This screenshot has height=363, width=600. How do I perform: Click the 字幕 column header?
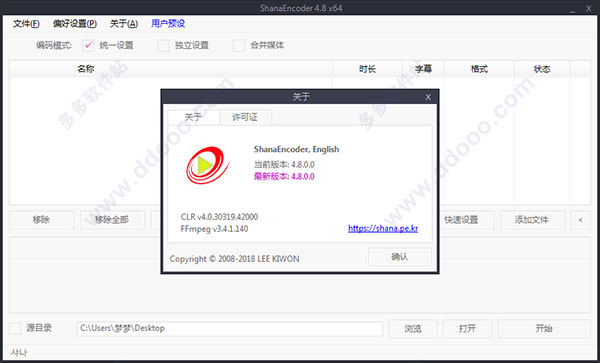point(423,69)
